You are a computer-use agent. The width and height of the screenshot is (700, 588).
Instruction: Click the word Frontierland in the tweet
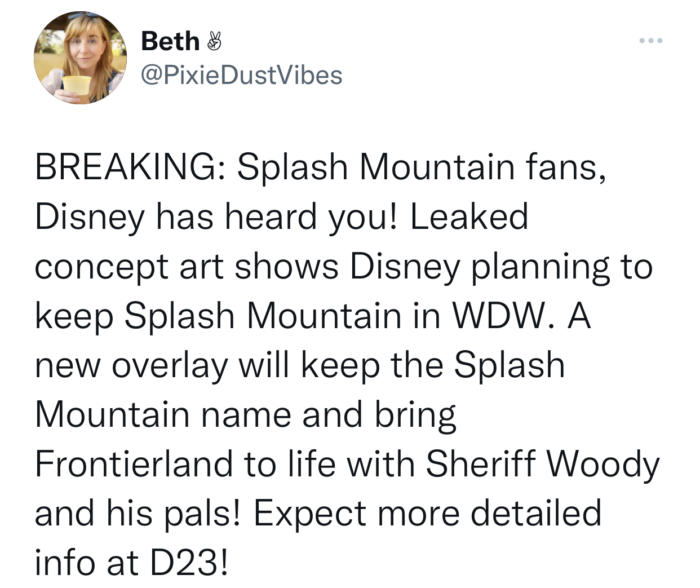point(133,463)
